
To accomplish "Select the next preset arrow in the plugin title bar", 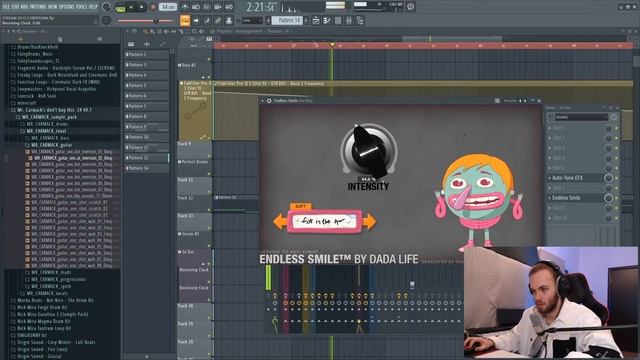I will 525,100.
